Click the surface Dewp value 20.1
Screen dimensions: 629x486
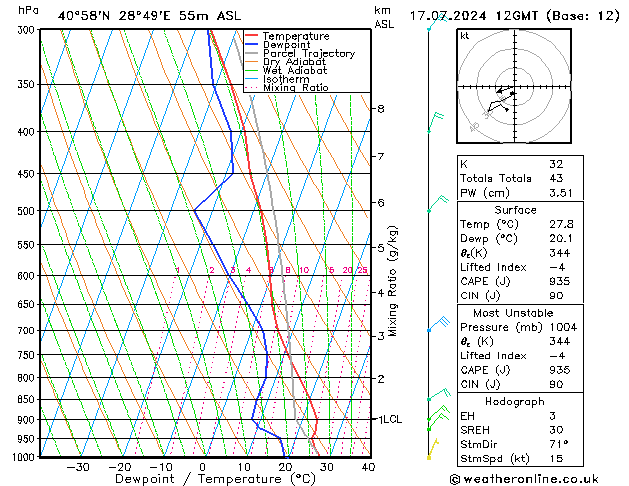[561, 239]
